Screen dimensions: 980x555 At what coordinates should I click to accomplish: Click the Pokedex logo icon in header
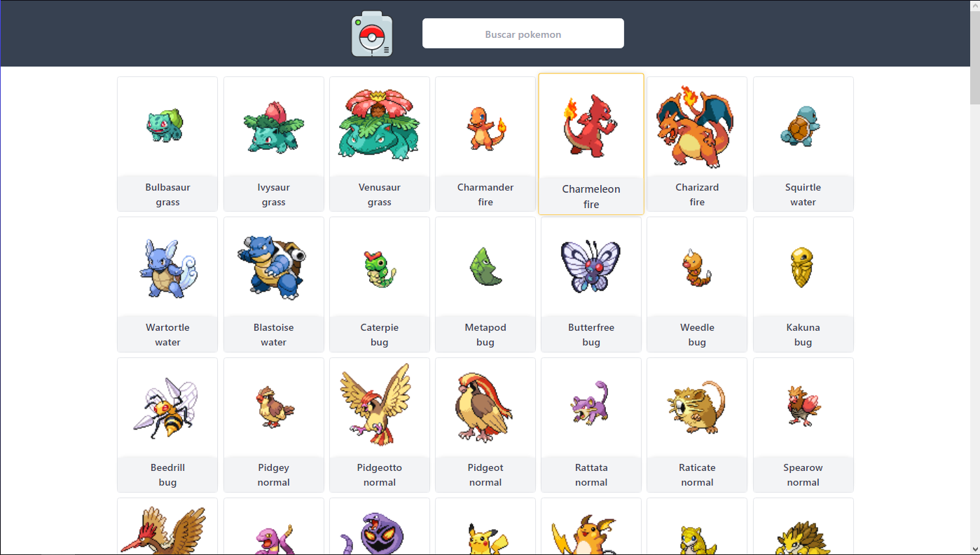(372, 34)
